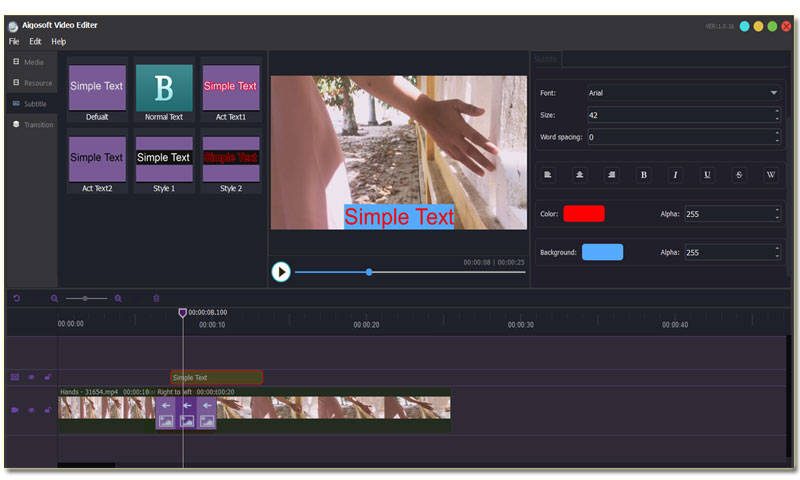Open the red text Color swatch

click(584, 213)
